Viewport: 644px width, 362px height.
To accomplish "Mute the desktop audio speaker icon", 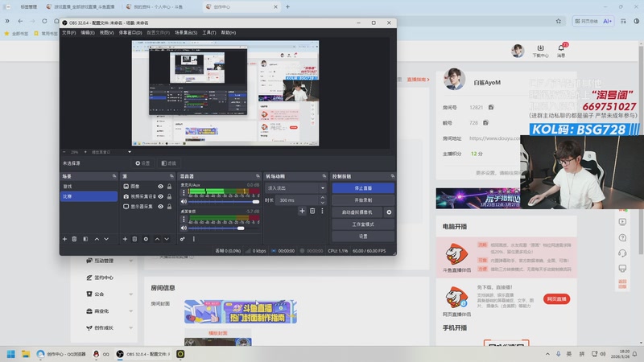I will [184, 228].
